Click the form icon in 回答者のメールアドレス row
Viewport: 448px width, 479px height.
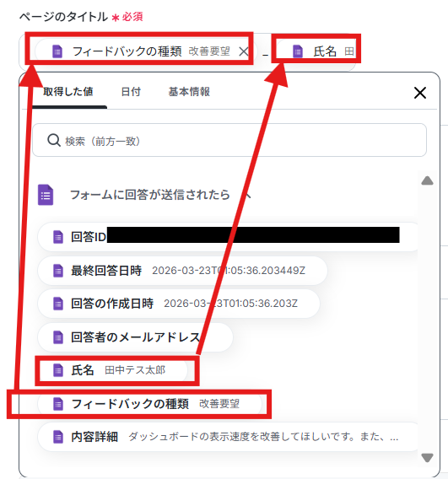click(x=58, y=337)
